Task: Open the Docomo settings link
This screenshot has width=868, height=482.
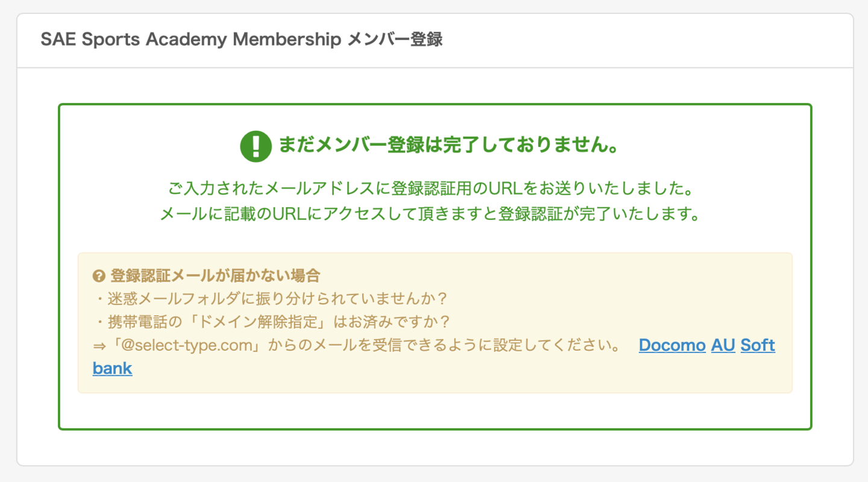Action: tap(671, 345)
